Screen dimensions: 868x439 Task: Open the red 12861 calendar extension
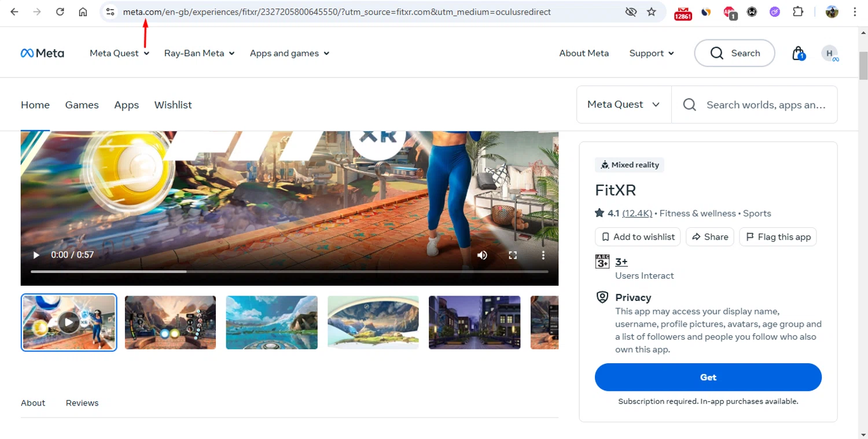click(683, 13)
